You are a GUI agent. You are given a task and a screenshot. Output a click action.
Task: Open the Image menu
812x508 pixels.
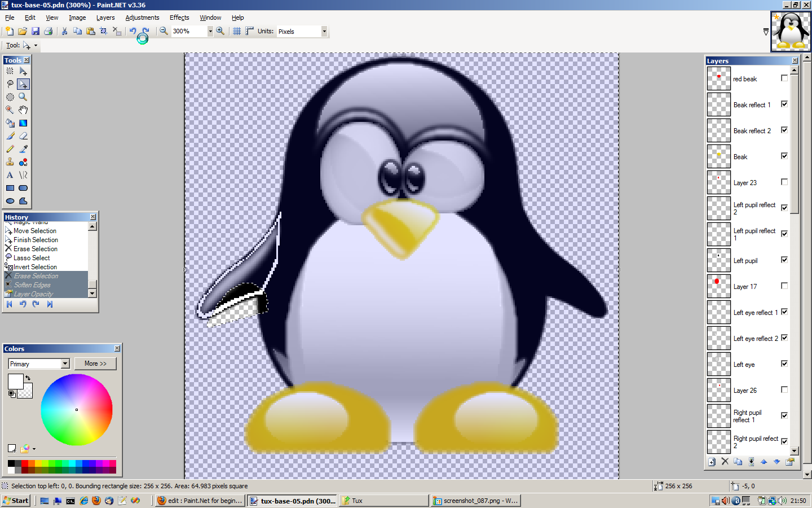[77, 17]
